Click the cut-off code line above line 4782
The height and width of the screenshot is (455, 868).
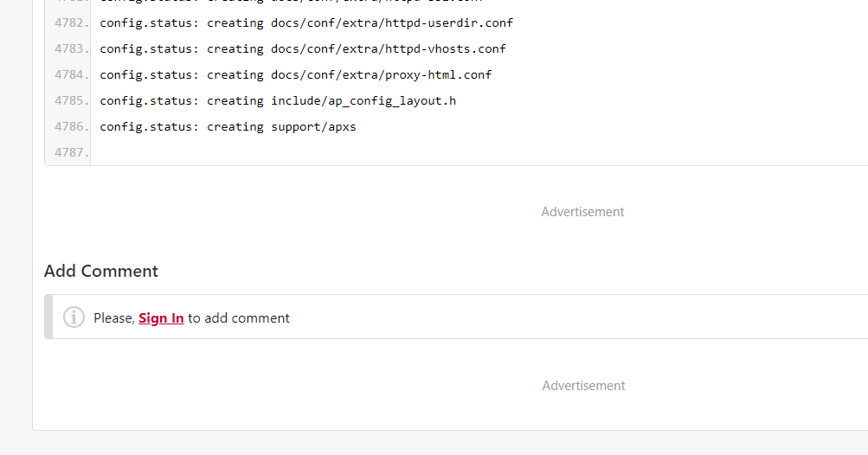(x=291, y=3)
